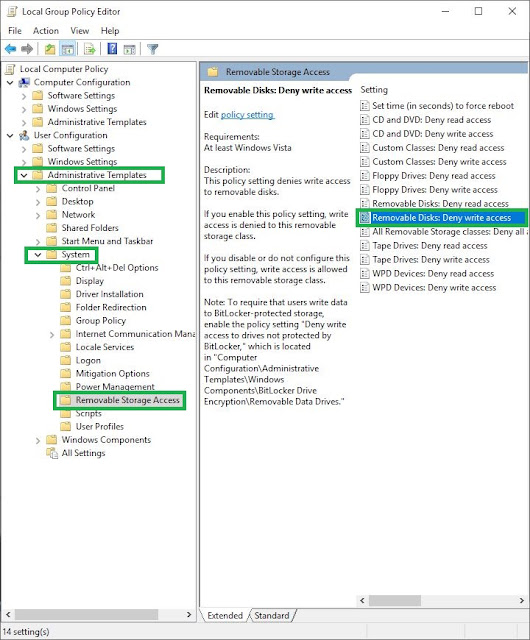Screen dimensions: 530x640
Task: Click the Forward arrow toolbar icon
Action: point(27,49)
